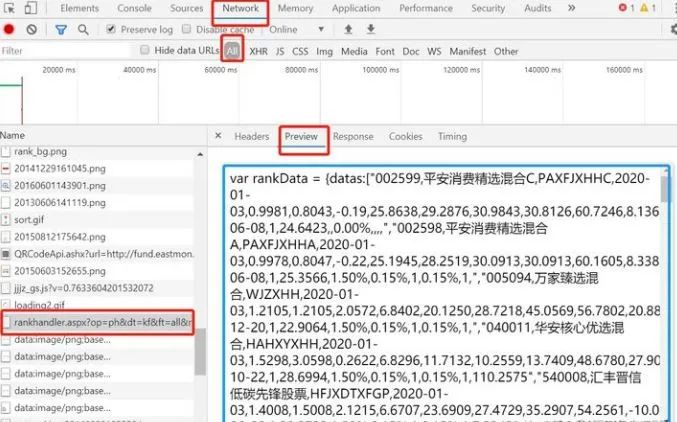677x422 pixels.
Task: Click the preview pane scrollbar thumb
Action: pos(664,188)
